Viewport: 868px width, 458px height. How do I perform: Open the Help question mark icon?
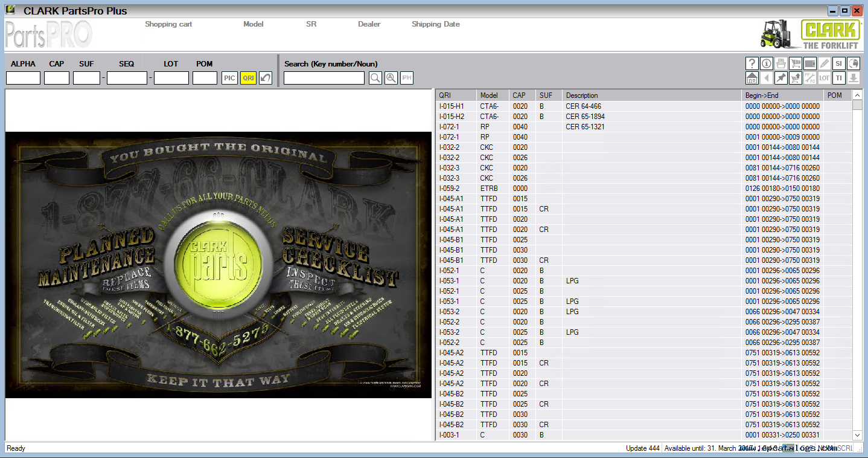click(752, 63)
